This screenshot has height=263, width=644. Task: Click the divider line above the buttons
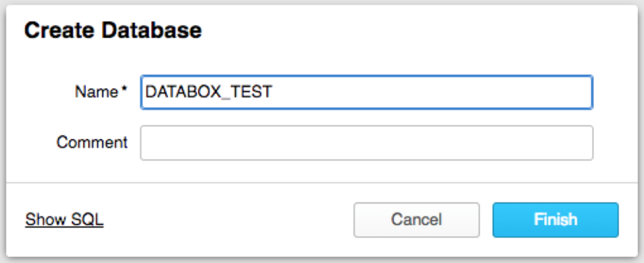click(322, 182)
